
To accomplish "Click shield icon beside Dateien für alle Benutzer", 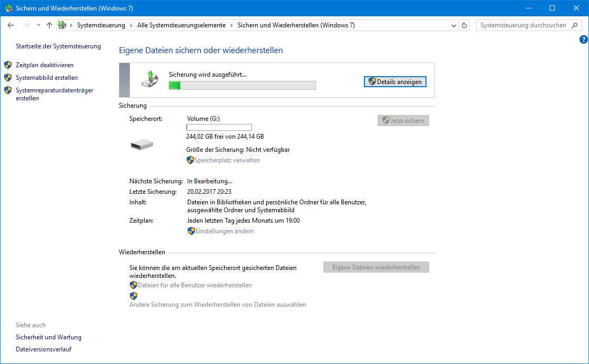I will [x=134, y=285].
